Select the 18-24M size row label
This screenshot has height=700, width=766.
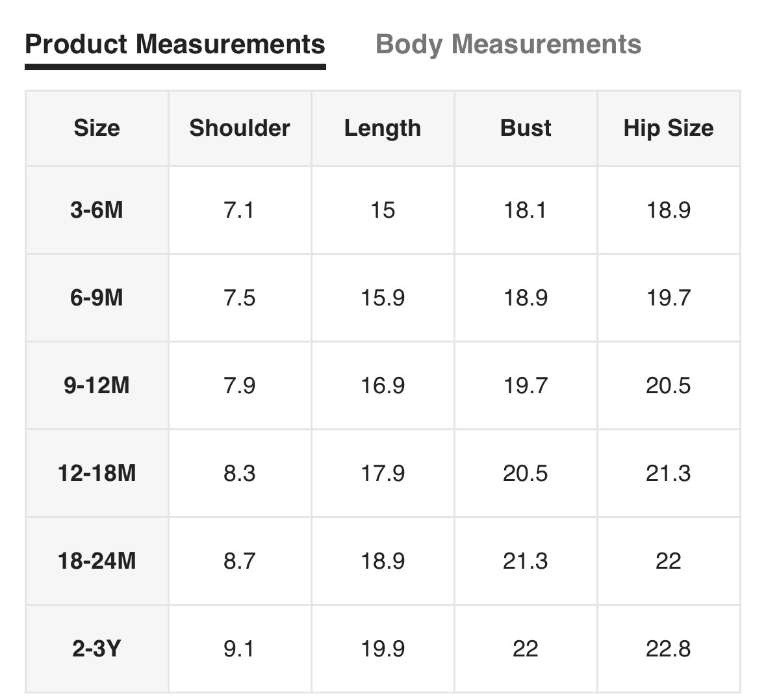pos(97,561)
